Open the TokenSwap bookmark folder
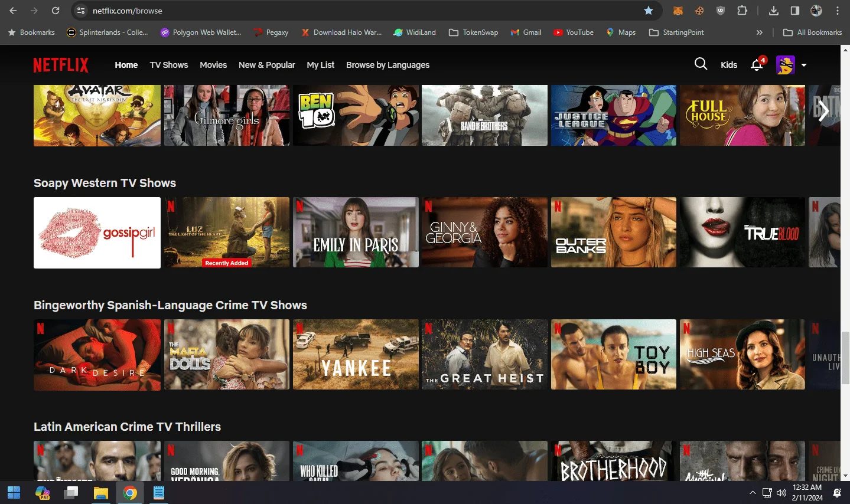 pos(474,32)
